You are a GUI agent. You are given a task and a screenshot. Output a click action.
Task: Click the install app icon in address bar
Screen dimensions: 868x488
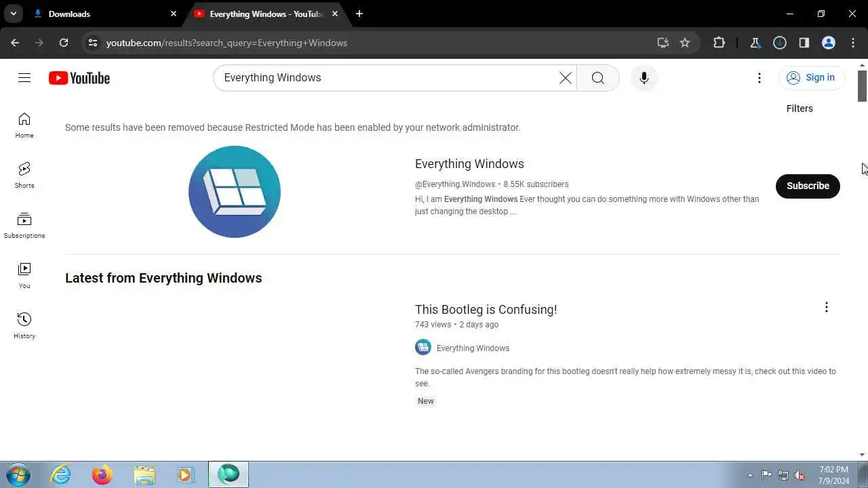point(663,43)
